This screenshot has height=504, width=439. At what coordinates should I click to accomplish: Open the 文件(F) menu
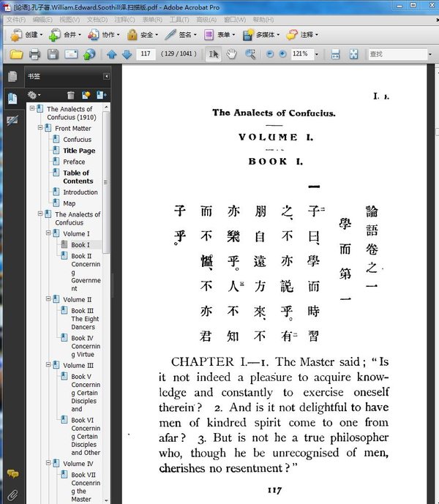[x=15, y=20]
